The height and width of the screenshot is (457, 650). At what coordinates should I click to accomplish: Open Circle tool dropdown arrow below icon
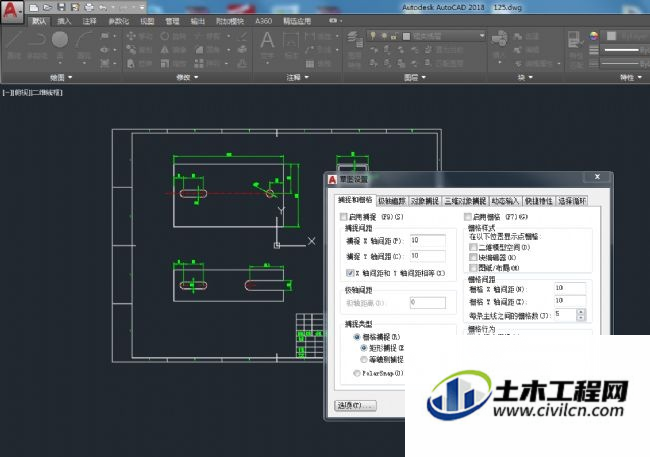pos(60,63)
